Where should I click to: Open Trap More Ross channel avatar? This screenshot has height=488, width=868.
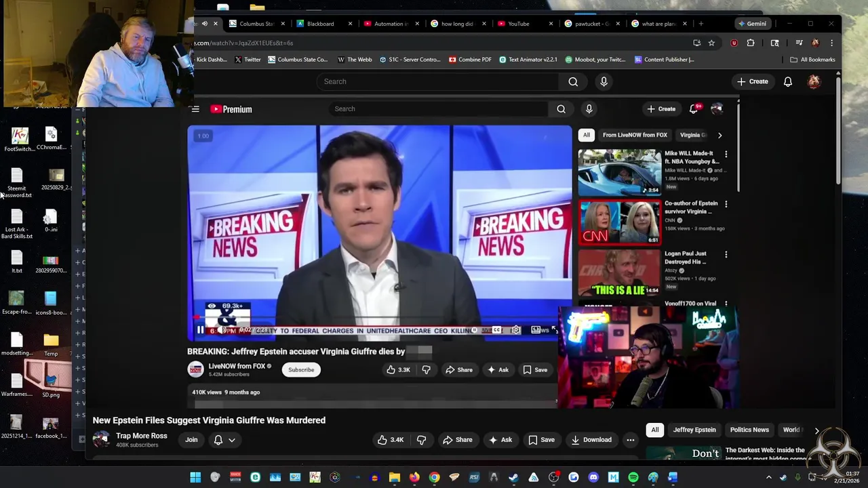[x=101, y=439]
